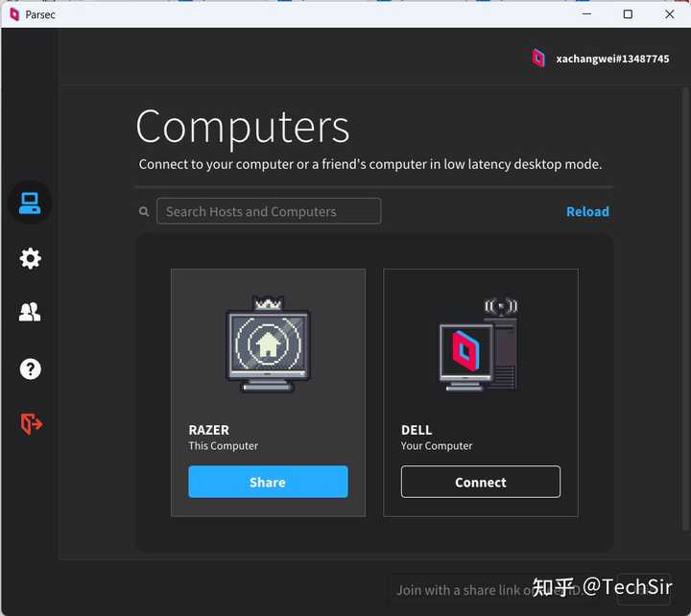
Task: Connect to the DELL computer
Action: coord(481,482)
